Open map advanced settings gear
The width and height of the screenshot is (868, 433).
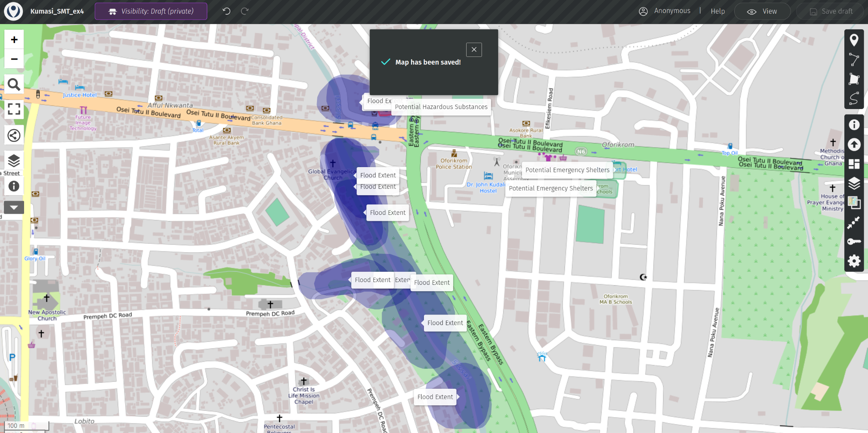(x=854, y=261)
